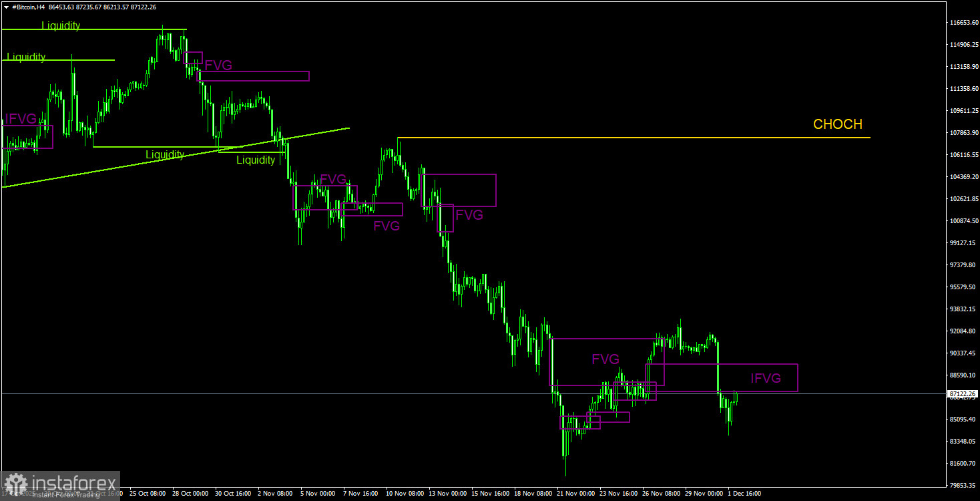
Task: Click the 2 Nov 08:00 time label
Action: [276, 494]
